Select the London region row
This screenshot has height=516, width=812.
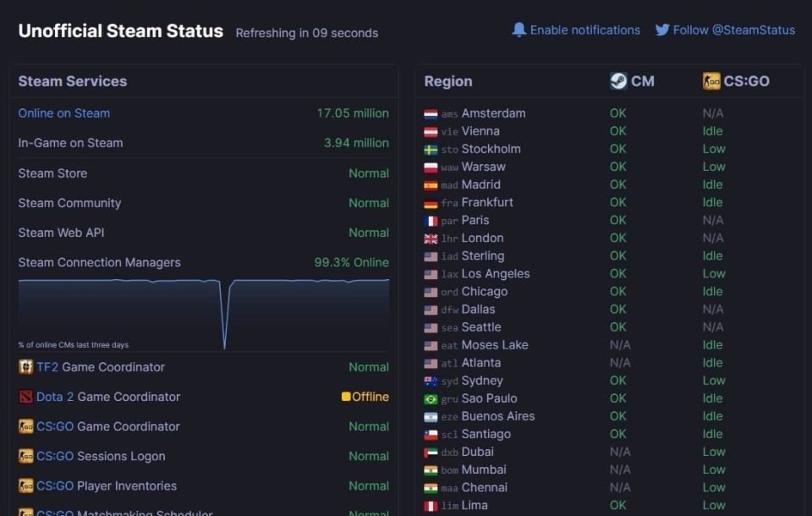(482, 239)
